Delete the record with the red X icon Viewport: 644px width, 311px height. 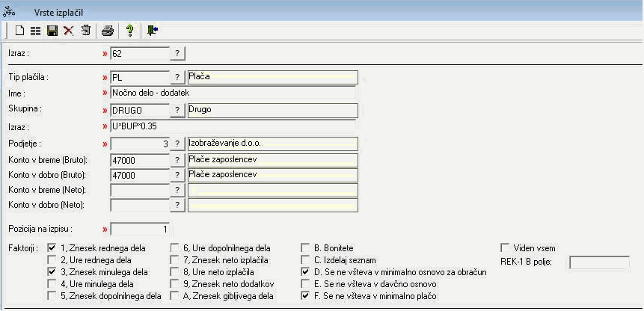(68, 31)
